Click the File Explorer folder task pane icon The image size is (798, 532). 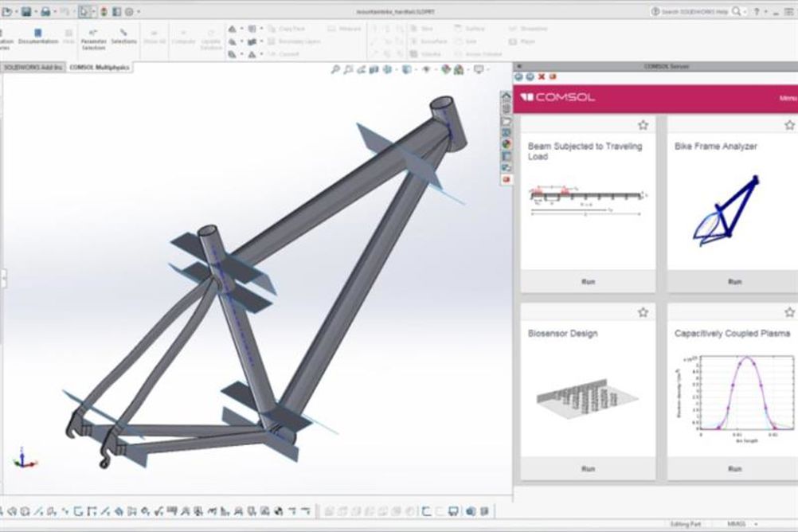tap(507, 121)
